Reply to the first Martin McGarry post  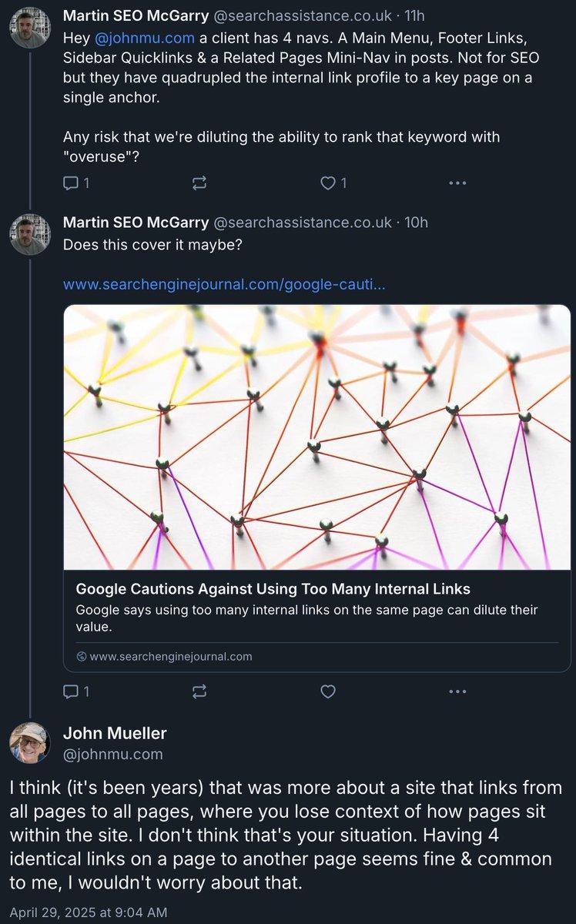[75, 183]
